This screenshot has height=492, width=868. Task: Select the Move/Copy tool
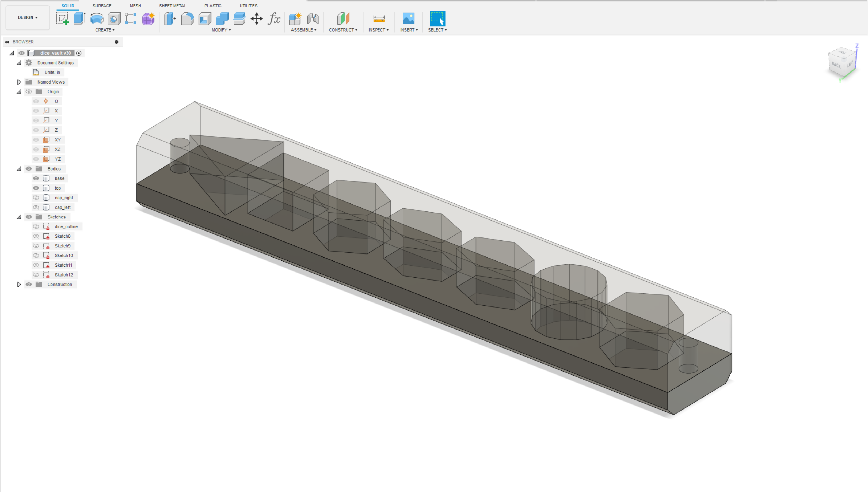257,18
